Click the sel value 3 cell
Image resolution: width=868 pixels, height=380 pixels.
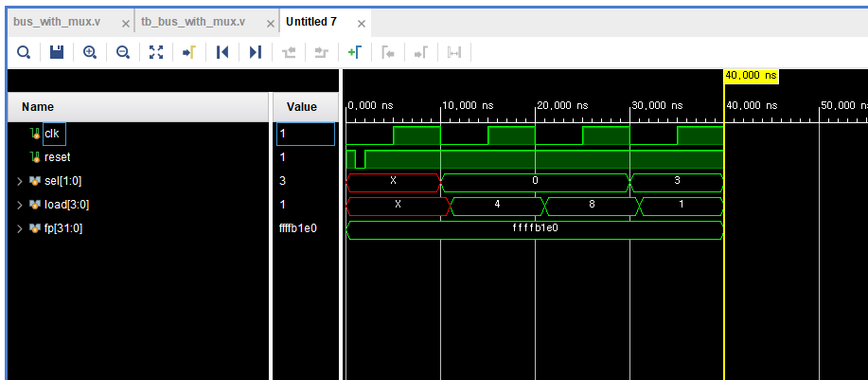(x=306, y=181)
